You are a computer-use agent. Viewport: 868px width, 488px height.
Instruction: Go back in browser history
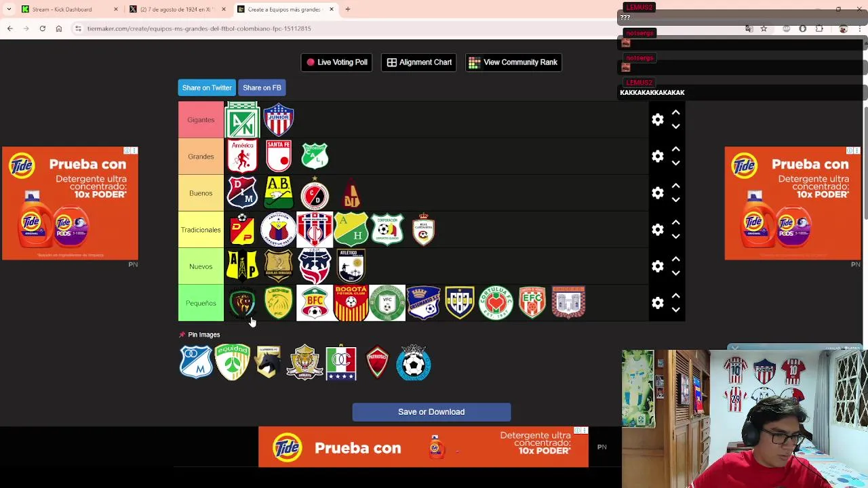tap(10, 28)
